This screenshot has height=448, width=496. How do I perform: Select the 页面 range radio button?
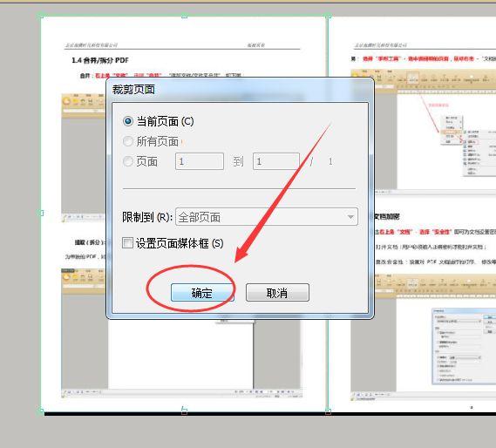pyautogui.click(x=128, y=161)
